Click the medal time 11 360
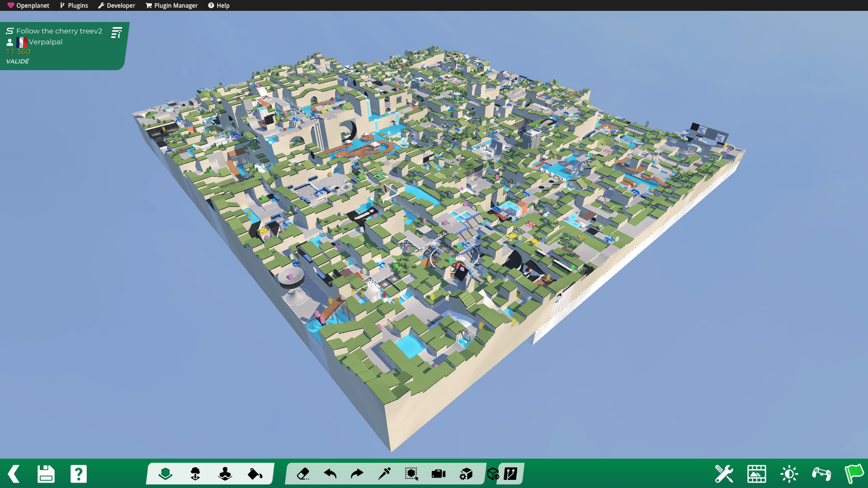868x488 pixels. pyautogui.click(x=19, y=52)
